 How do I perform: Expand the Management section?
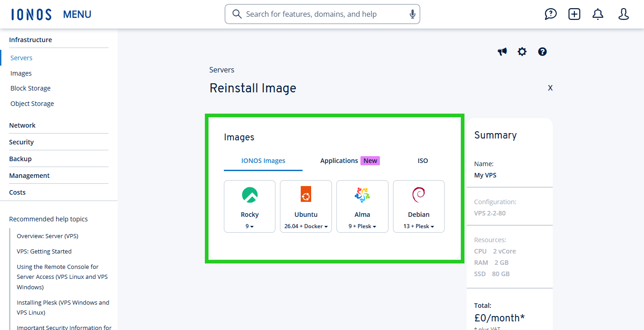click(59, 176)
